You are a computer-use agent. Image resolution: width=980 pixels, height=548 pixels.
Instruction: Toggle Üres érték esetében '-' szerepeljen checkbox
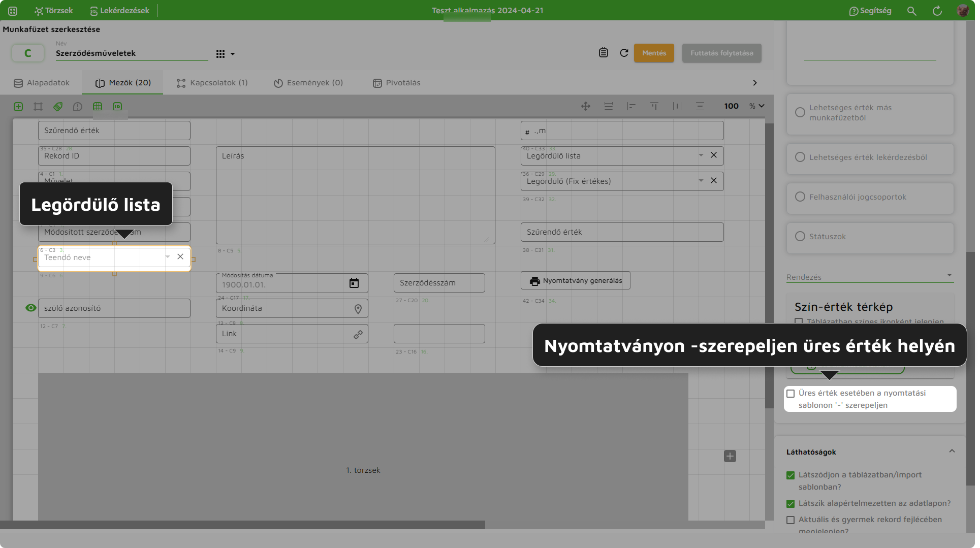pyautogui.click(x=791, y=394)
